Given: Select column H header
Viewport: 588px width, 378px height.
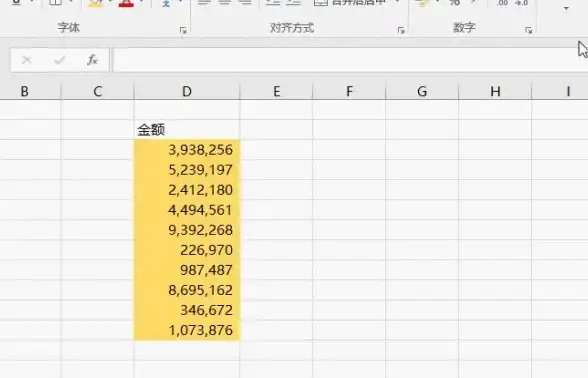Looking at the screenshot, I should point(495,91).
